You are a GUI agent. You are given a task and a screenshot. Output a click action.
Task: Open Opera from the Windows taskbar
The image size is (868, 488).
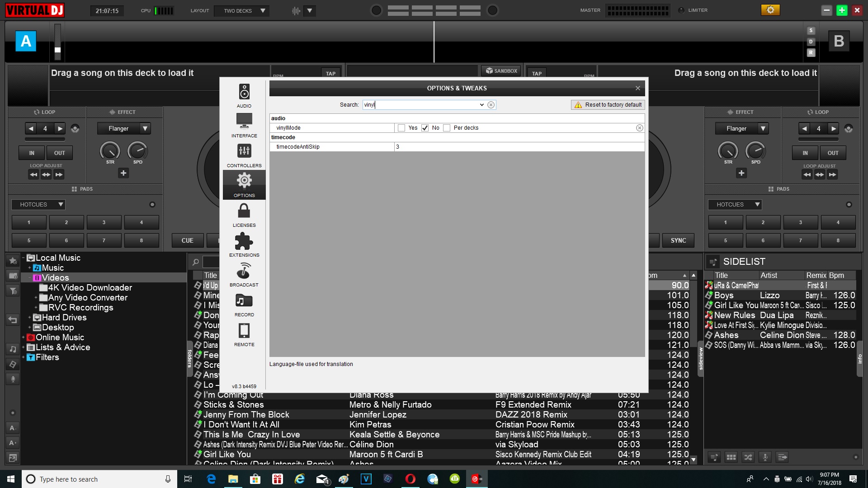click(x=410, y=479)
